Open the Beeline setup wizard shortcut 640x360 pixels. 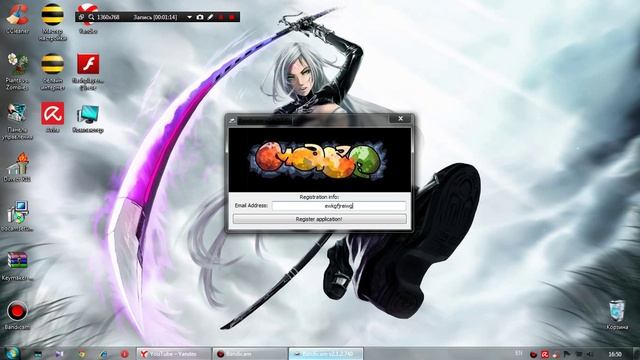(53, 21)
